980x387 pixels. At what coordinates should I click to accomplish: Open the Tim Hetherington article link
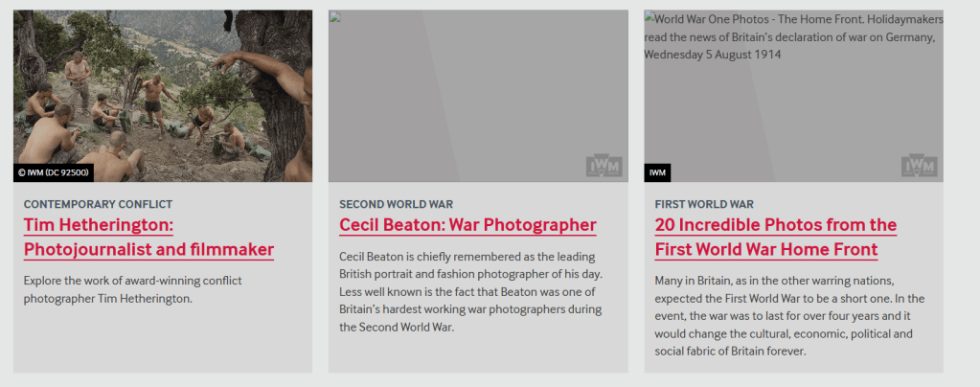(x=148, y=238)
